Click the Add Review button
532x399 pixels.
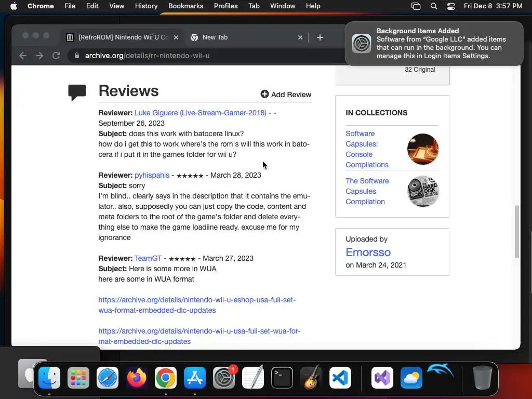click(x=286, y=95)
